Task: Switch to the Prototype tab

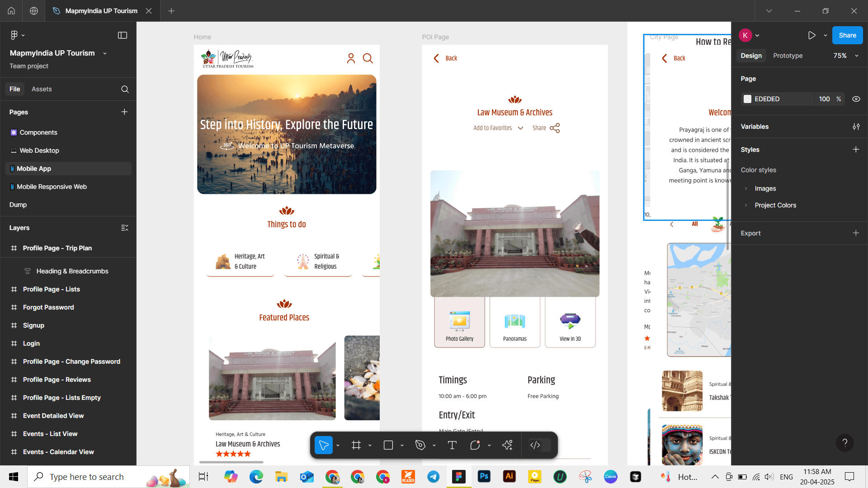Action: click(x=788, y=56)
